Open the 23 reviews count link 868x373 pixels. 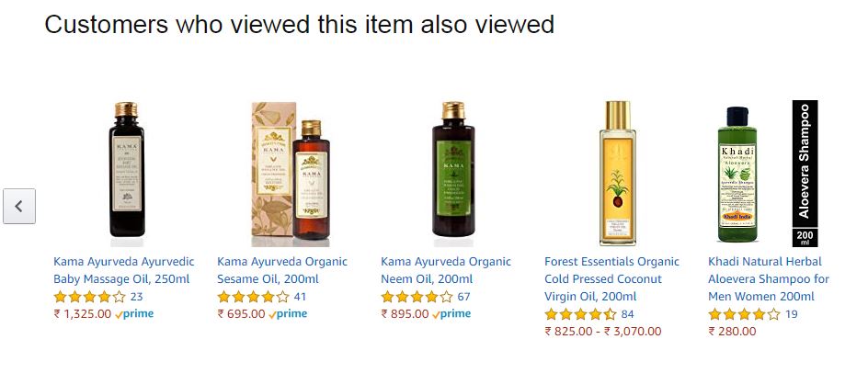pyautogui.click(x=136, y=297)
